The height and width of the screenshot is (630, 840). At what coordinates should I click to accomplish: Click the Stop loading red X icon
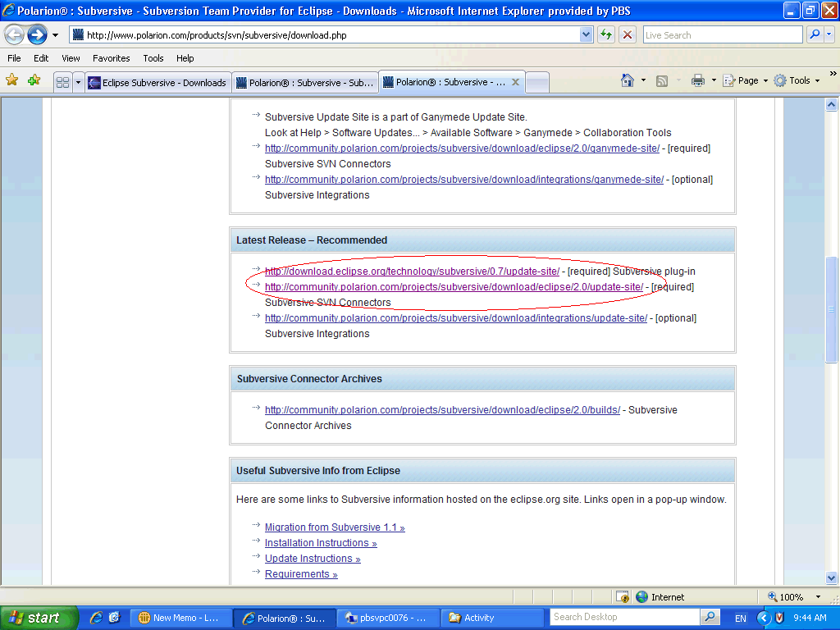click(628, 35)
